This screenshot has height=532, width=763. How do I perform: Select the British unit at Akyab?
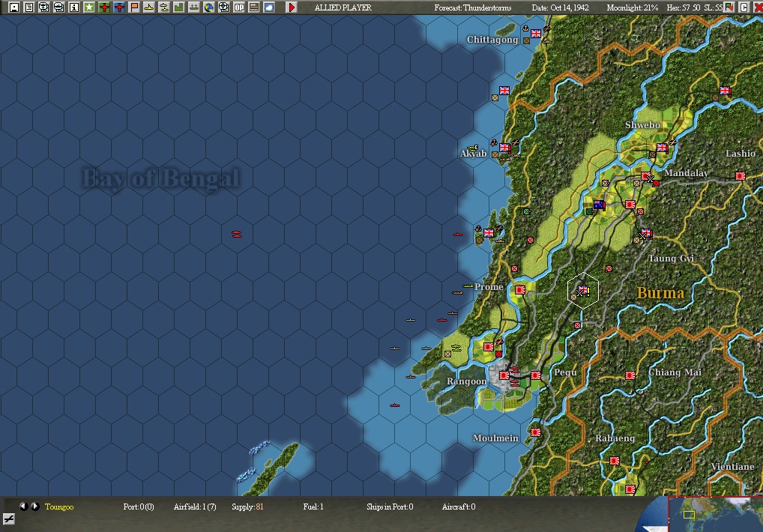pos(504,148)
